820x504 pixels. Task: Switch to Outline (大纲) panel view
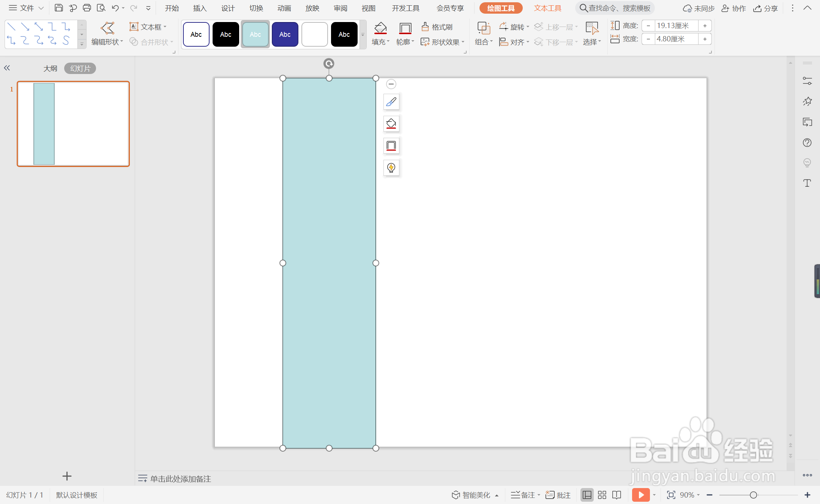click(50, 68)
